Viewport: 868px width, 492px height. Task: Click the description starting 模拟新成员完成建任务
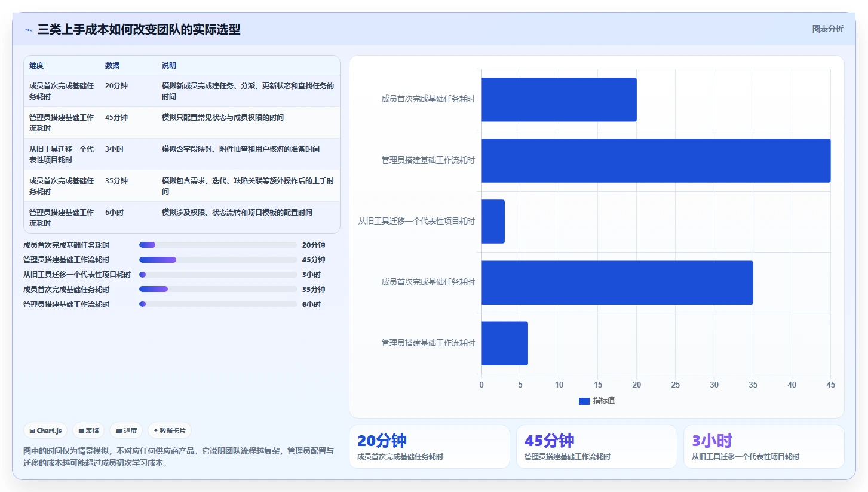pyautogui.click(x=248, y=91)
